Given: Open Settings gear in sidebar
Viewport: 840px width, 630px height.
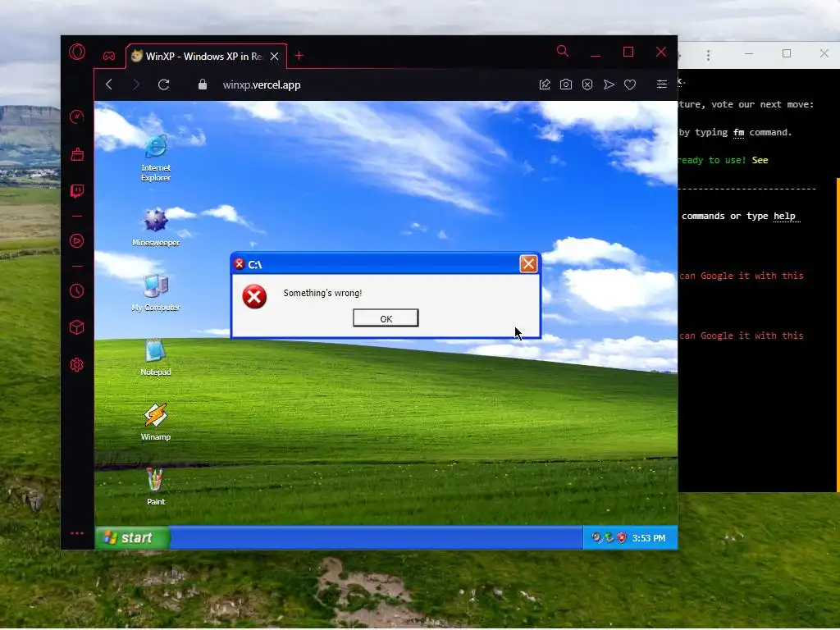Looking at the screenshot, I should click(x=77, y=365).
